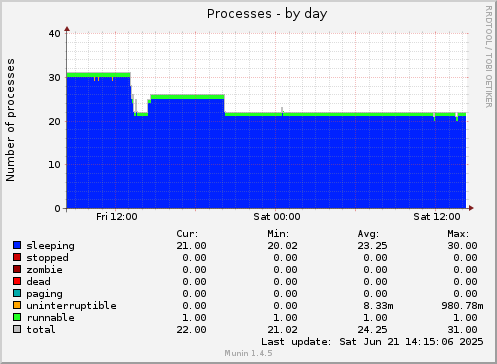Select the 'paging' legend label
Viewport: 497px width, 364px height.
point(44,294)
